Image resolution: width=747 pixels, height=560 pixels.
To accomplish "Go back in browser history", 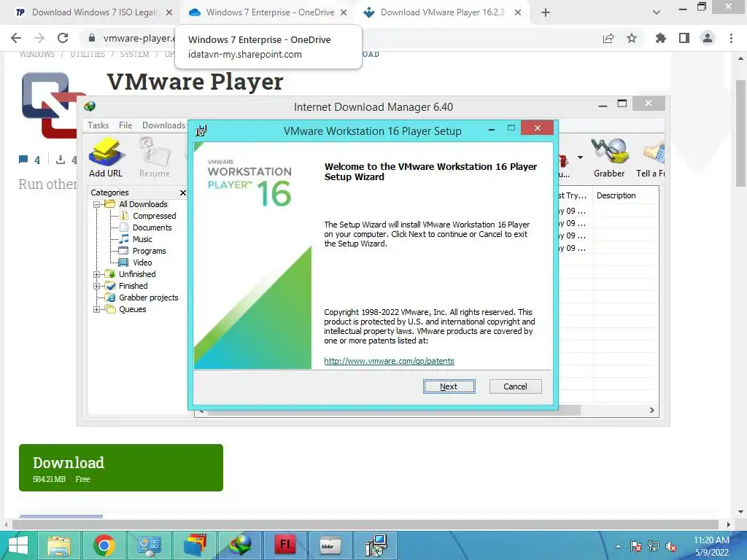I will coord(16,38).
